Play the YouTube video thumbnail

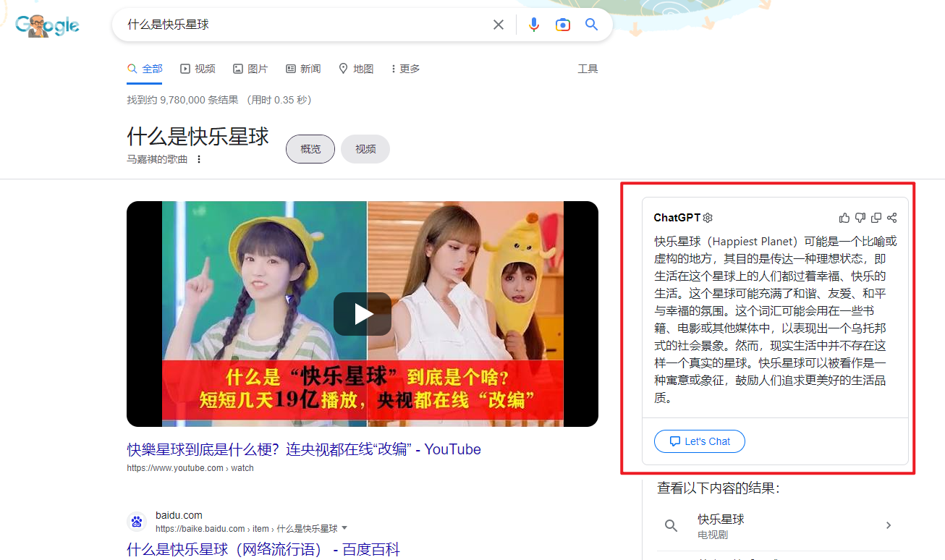(363, 314)
